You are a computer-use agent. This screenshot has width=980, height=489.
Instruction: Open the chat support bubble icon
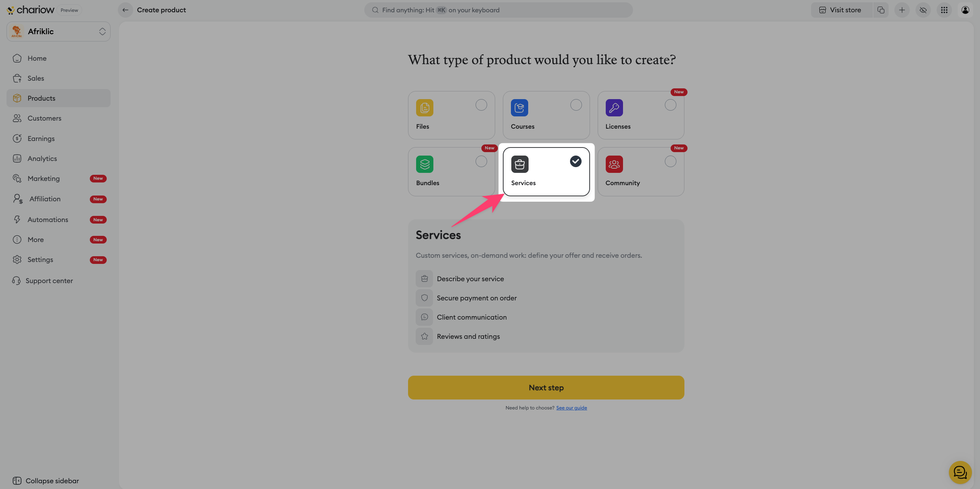[x=960, y=472]
